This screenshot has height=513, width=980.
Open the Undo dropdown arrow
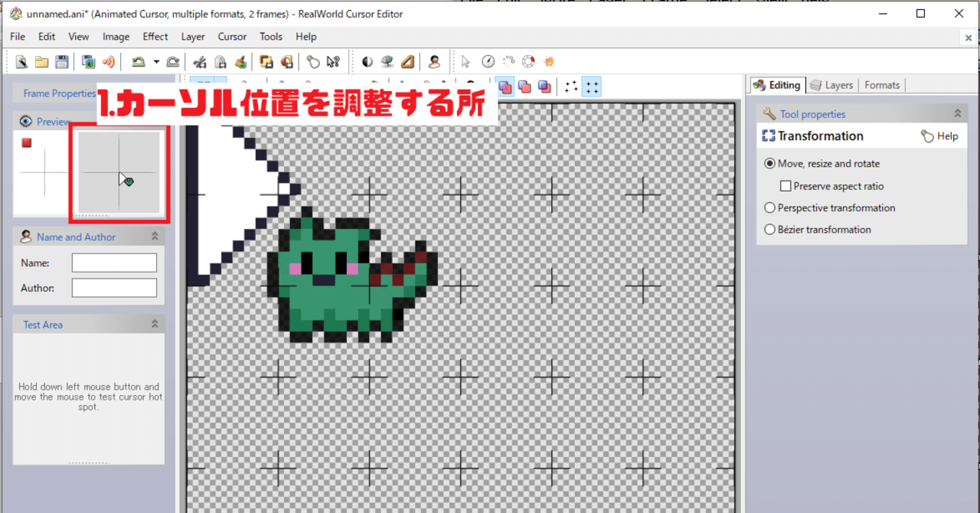[156, 61]
